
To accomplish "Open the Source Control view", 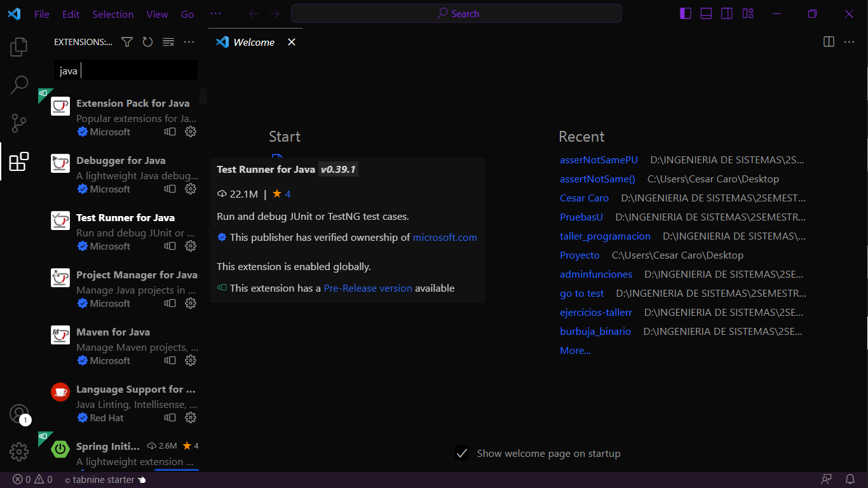I will click(19, 123).
